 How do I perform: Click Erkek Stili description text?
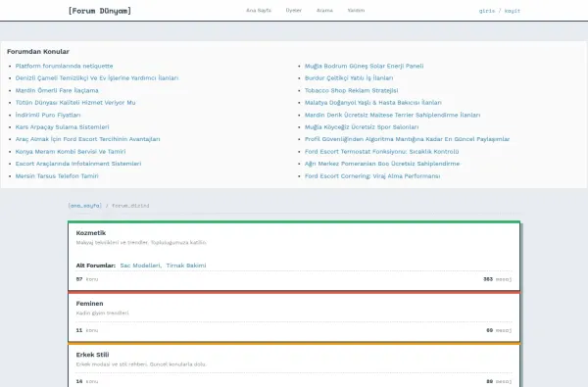point(141,364)
